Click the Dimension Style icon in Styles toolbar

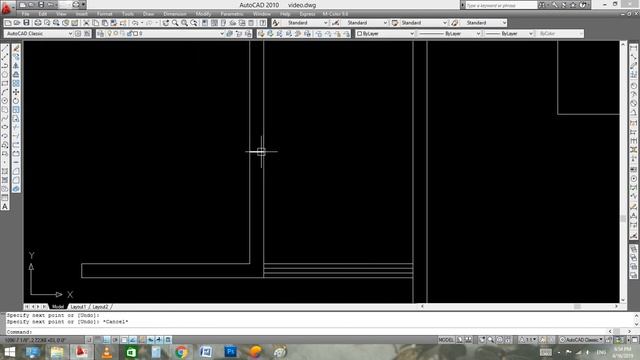point(335,23)
